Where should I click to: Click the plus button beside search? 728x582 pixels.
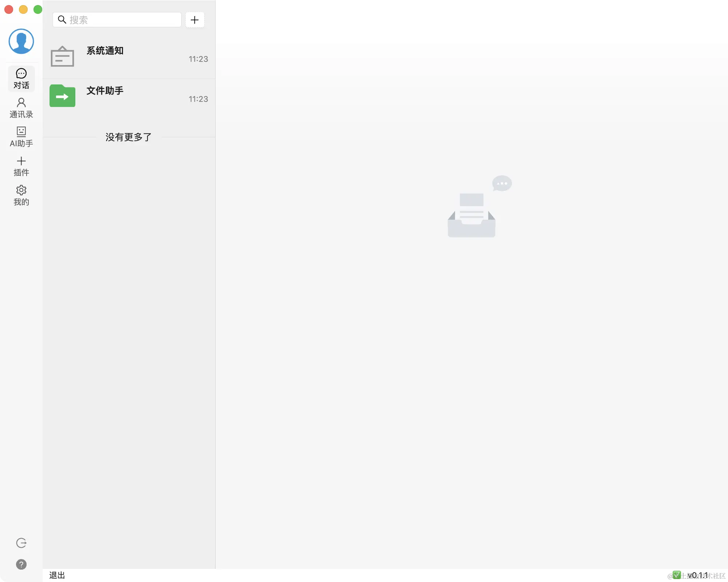click(x=195, y=20)
